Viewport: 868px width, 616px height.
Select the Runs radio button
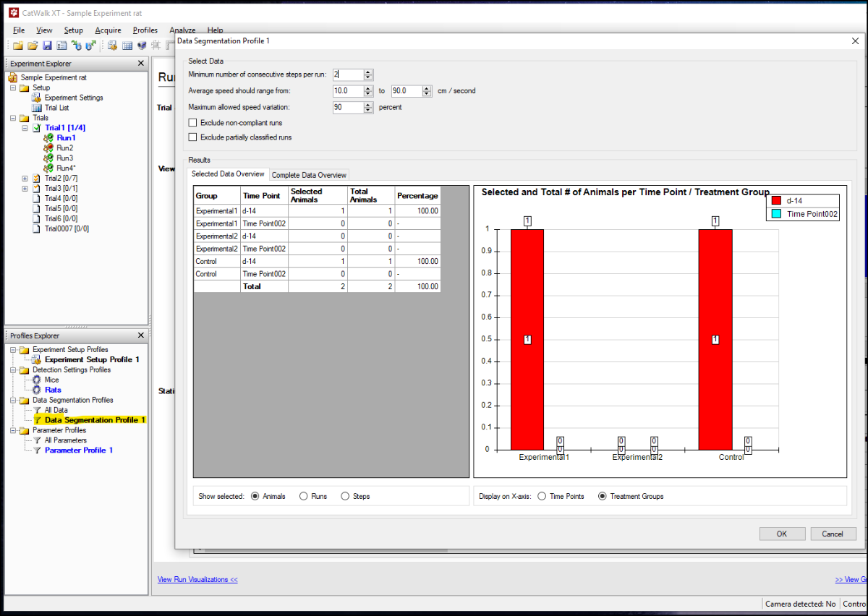point(303,496)
